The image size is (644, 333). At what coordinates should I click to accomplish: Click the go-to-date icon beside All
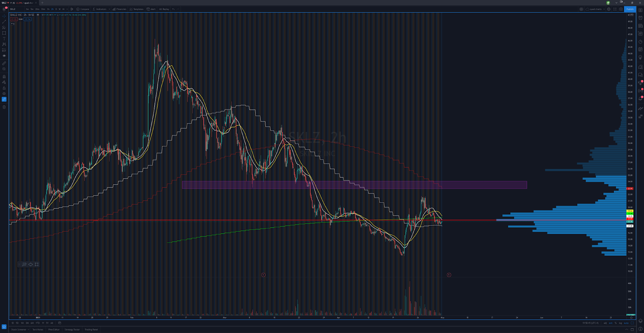coord(60,323)
